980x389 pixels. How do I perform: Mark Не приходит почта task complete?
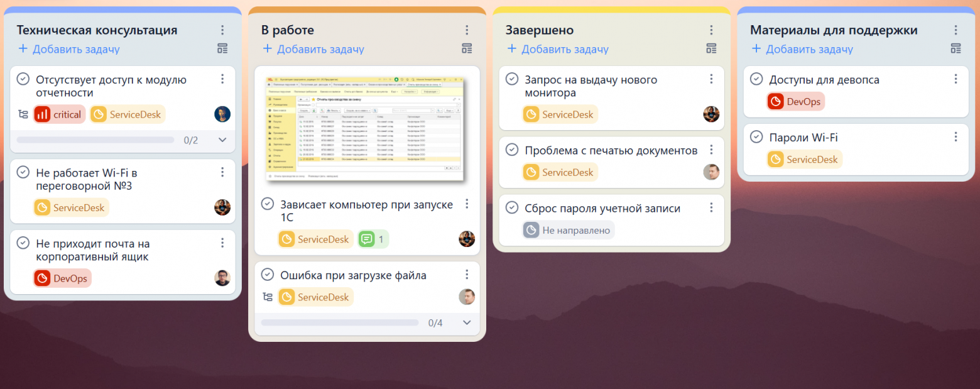point(23,243)
